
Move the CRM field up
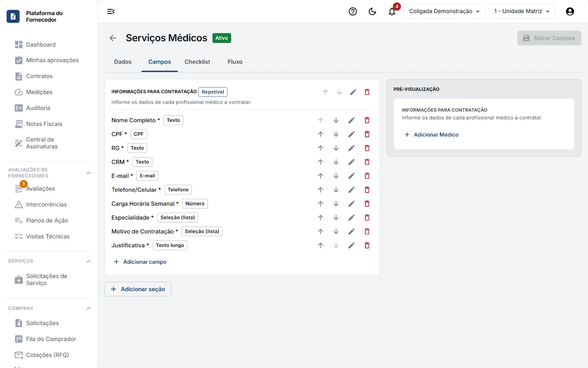(320, 162)
